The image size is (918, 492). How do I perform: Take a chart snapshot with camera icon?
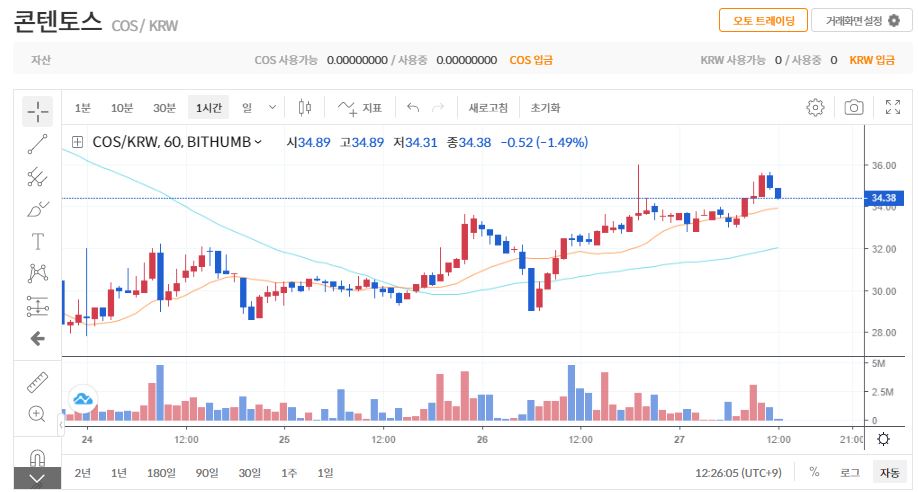pos(854,107)
